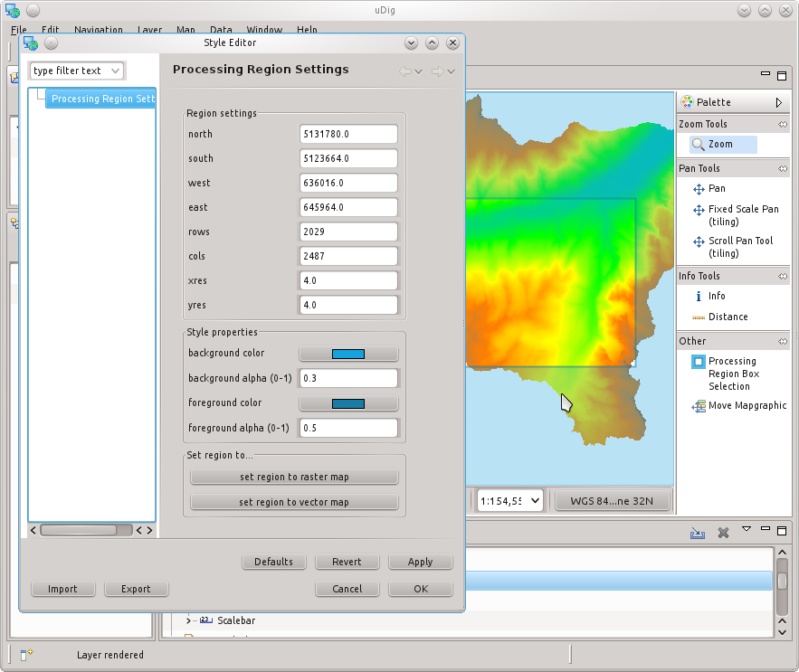Open the File menu
The width and height of the screenshot is (799, 672).
click(x=19, y=30)
